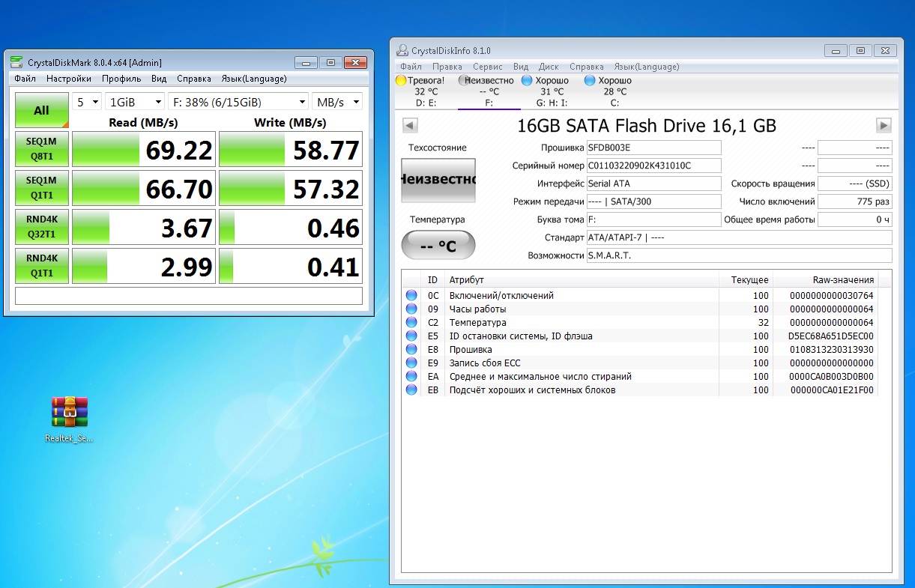The image size is (915, 588).
Task: Select the F: disk with Неизвестно status
Action: tap(489, 91)
